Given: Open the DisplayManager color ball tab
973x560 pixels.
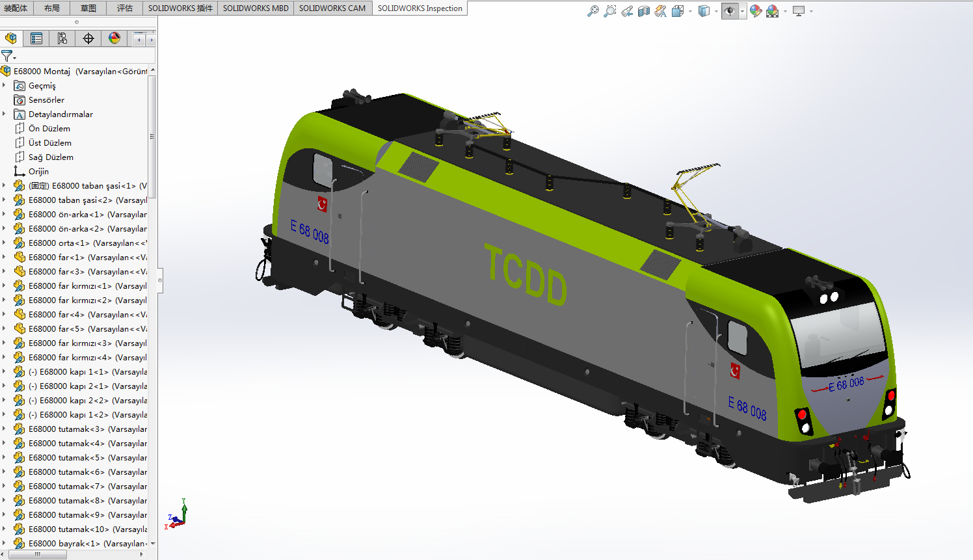Looking at the screenshot, I should (x=114, y=38).
